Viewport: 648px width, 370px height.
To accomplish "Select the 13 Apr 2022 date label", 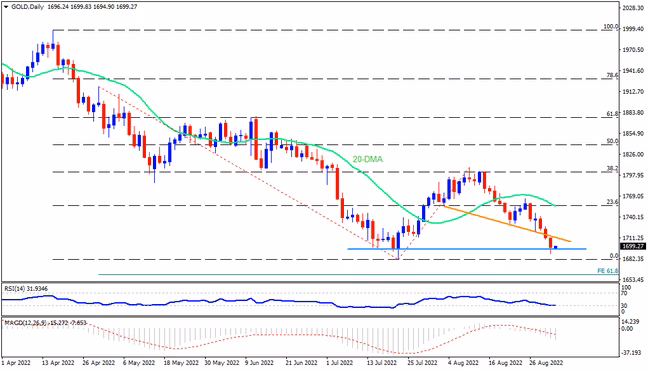I will coord(58,363).
